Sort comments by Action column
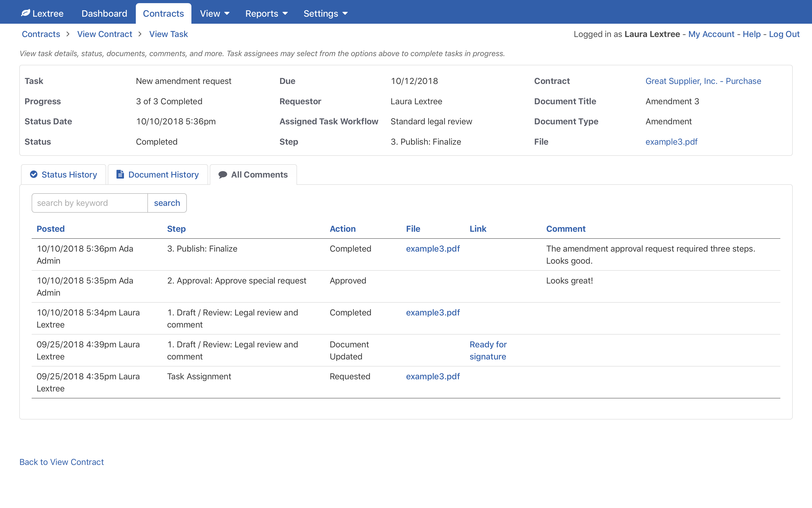 click(x=343, y=229)
